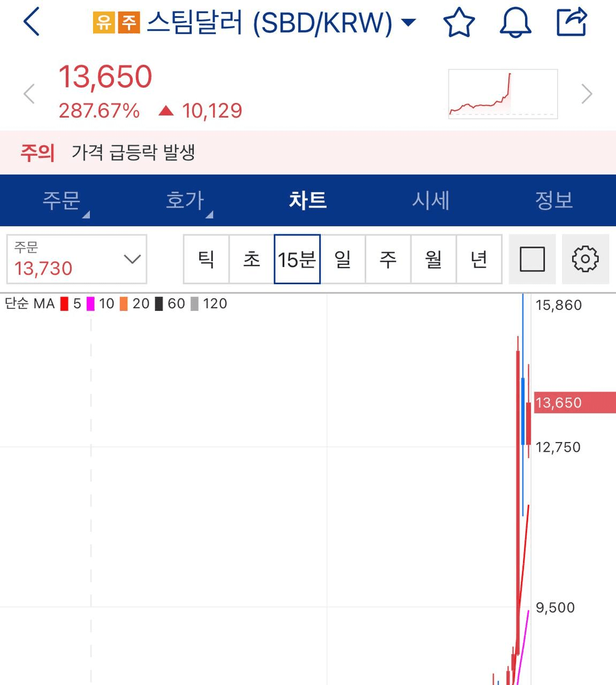Screen dimensions: 616x685
Task: Go to previous coin arrow
Action: [29, 94]
